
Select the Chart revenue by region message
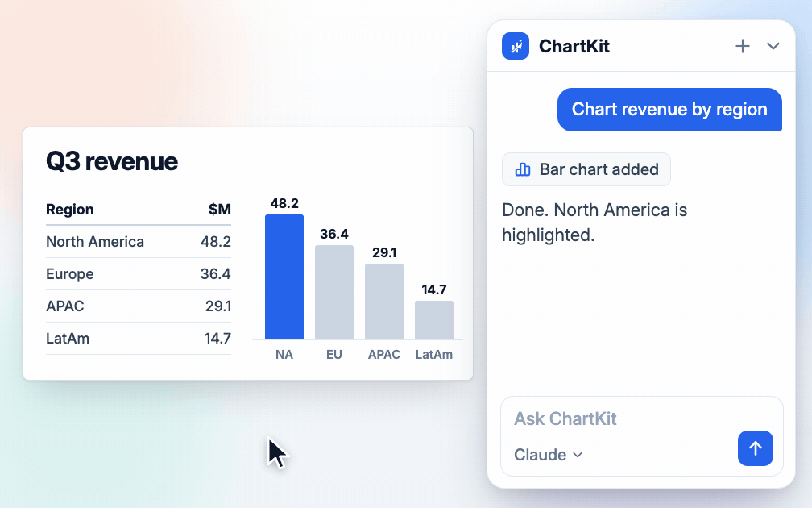coord(669,110)
